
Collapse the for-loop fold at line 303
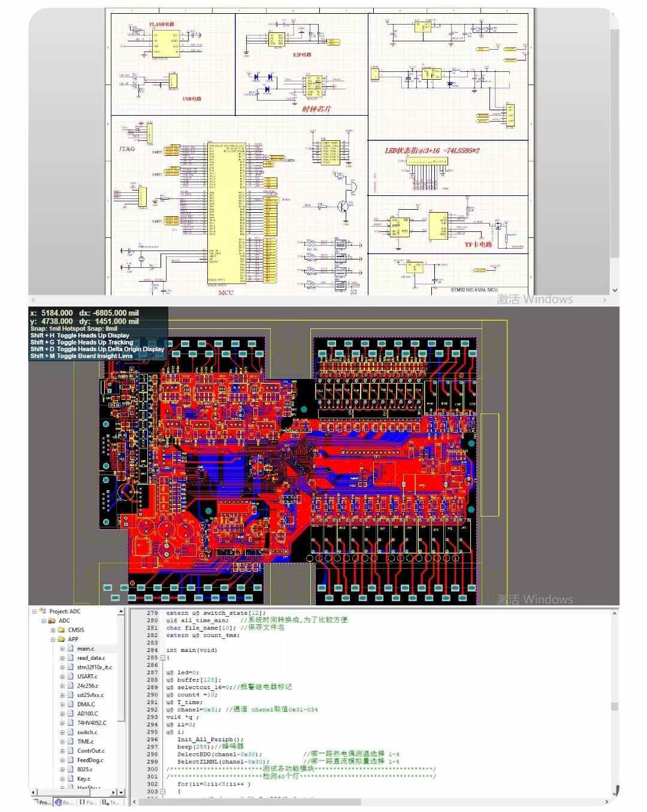[x=162, y=791]
